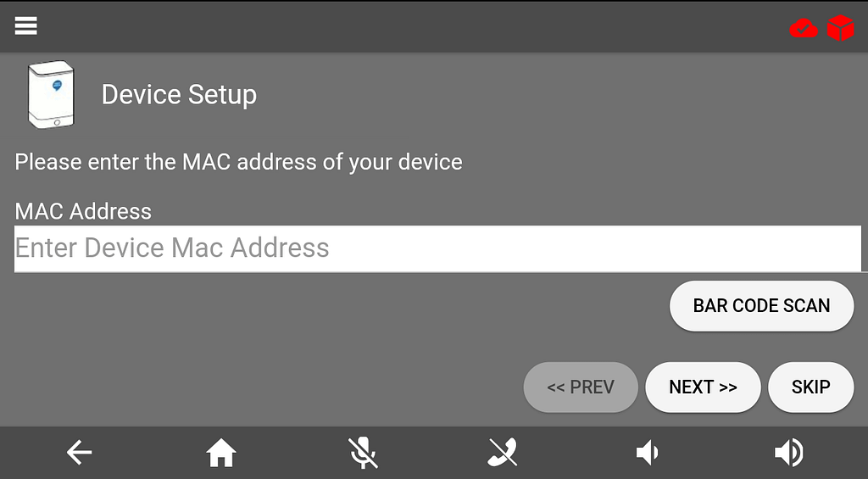
Task: Click the BAR CODE SCAN button
Action: pyautogui.click(x=762, y=306)
